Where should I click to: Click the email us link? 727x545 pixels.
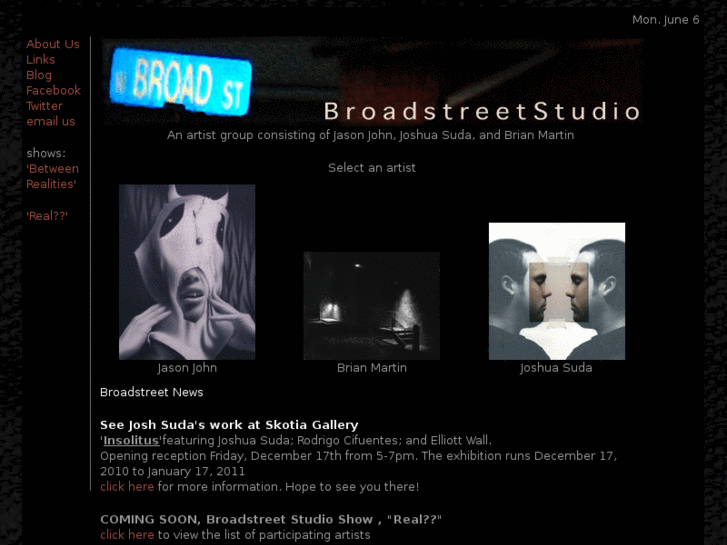(51, 122)
